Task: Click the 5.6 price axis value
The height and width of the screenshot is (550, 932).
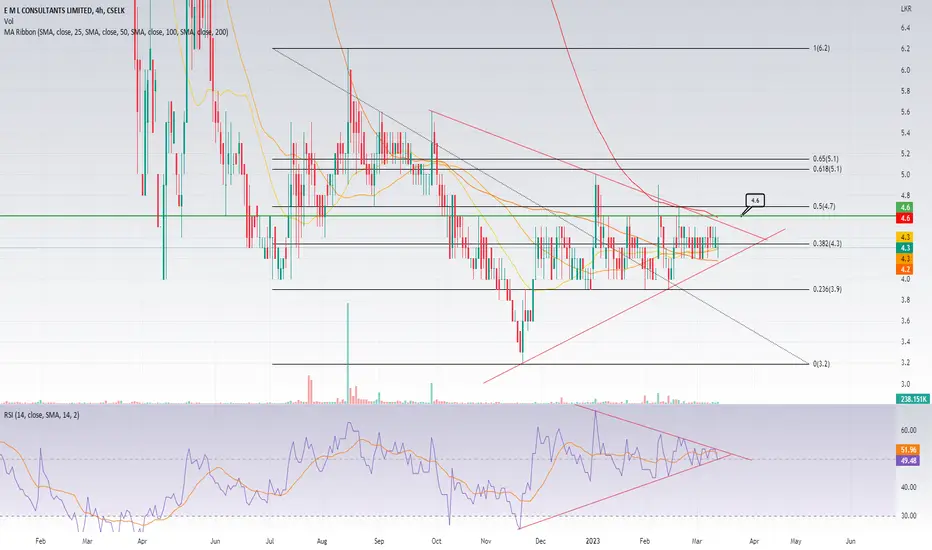Action: pos(905,112)
